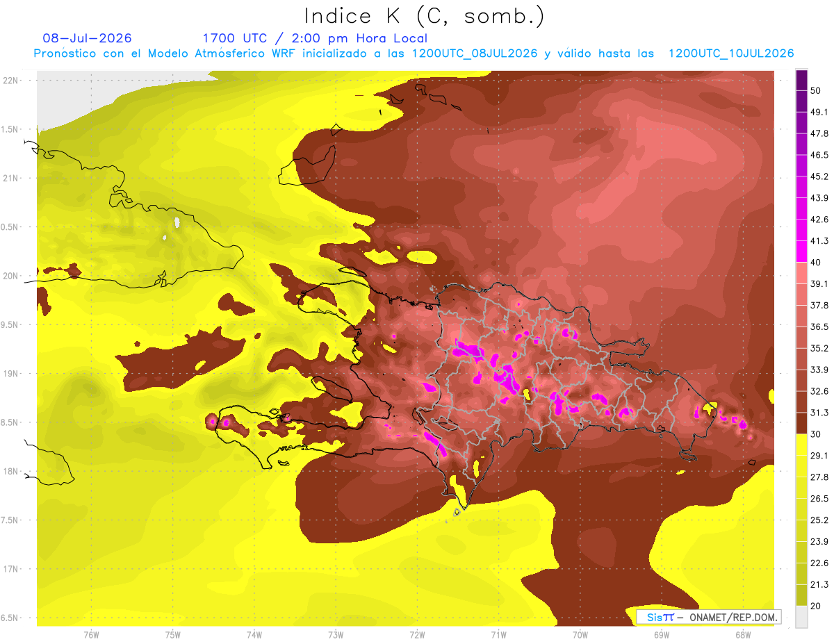Select color scale value "41.3"

(x=819, y=241)
